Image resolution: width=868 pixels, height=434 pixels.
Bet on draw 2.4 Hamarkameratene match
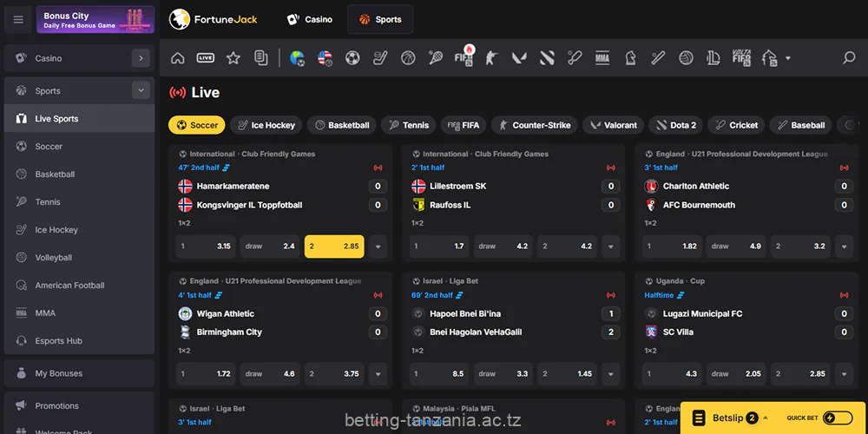pos(270,247)
